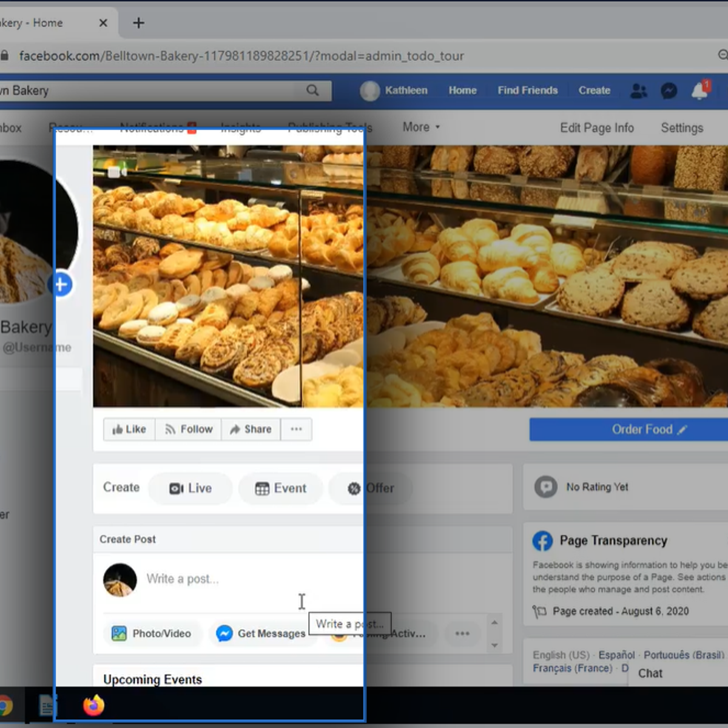728x728 pixels.
Task: Open Chrome from the taskbar
Action: coord(4,706)
